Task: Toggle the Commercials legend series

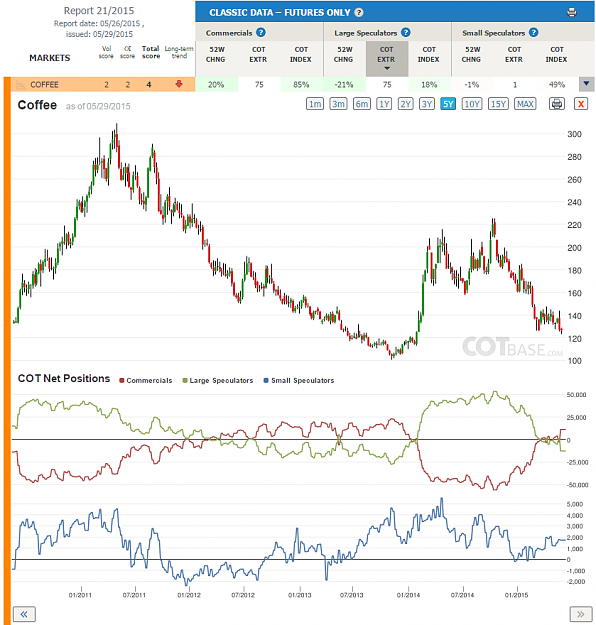Action: pos(146,381)
